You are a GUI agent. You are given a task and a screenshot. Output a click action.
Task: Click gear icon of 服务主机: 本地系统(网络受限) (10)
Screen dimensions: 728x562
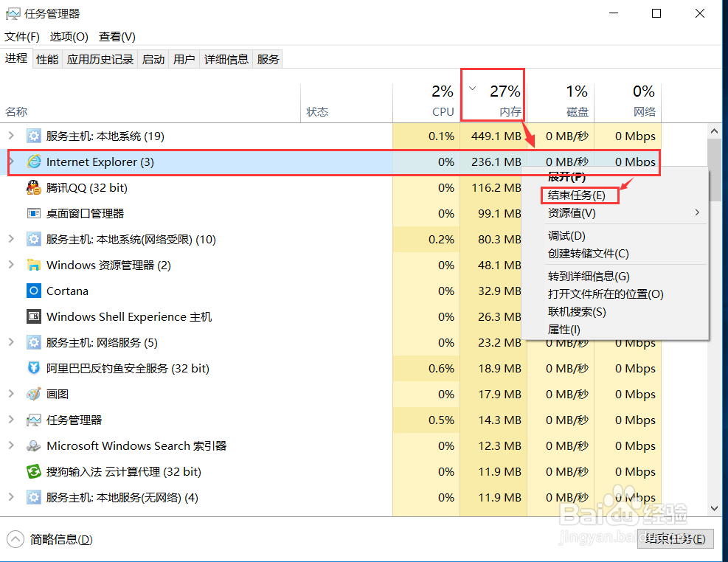33,239
